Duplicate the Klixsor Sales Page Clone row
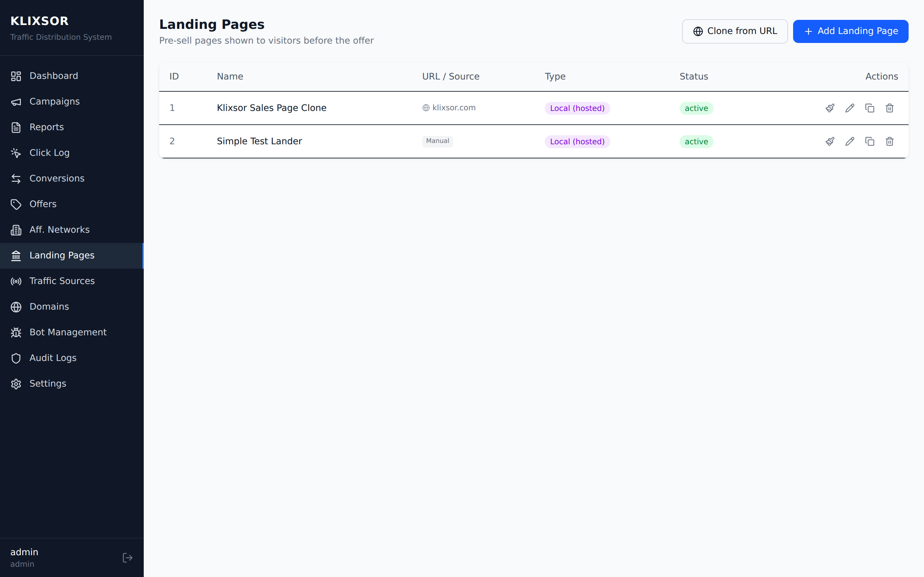Image resolution: width=924 pixels, height=577 pixels. pos(869,108)
